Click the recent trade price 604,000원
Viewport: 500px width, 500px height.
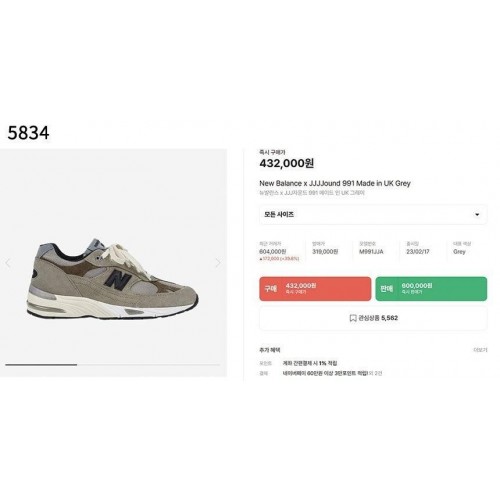tap(272, 252)
